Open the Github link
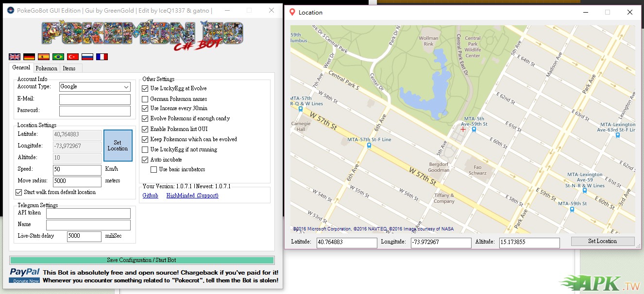This screenshot has height=294, width=644. point(150,196)
